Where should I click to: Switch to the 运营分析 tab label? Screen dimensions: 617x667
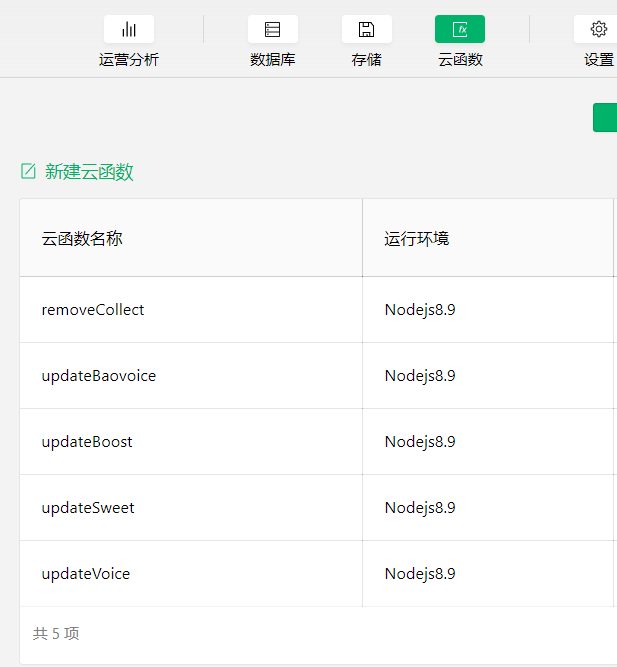click(129, 60)
